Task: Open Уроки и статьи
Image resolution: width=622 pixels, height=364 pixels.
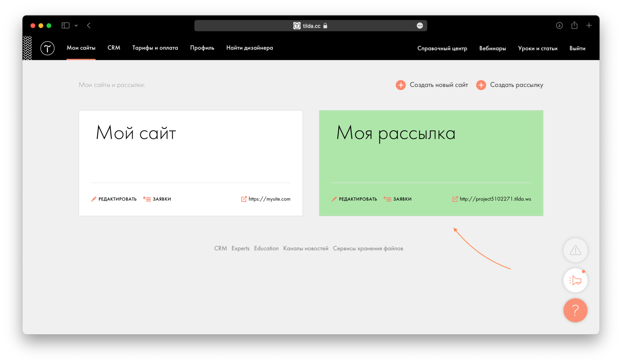Action: [538, 49]
